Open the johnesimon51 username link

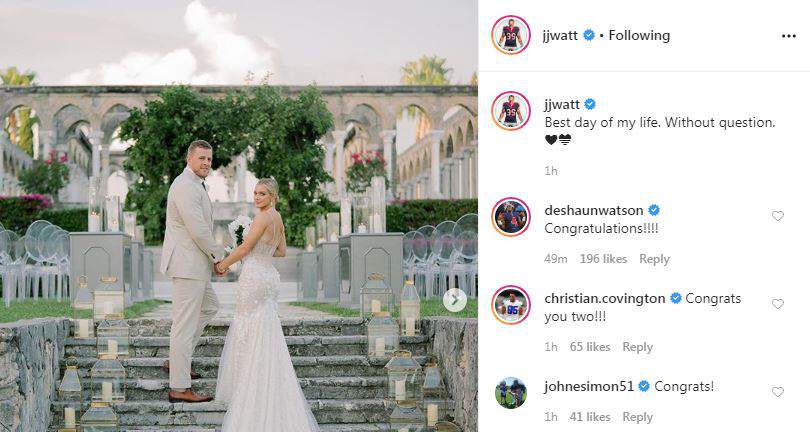click(x=589, y=387)
